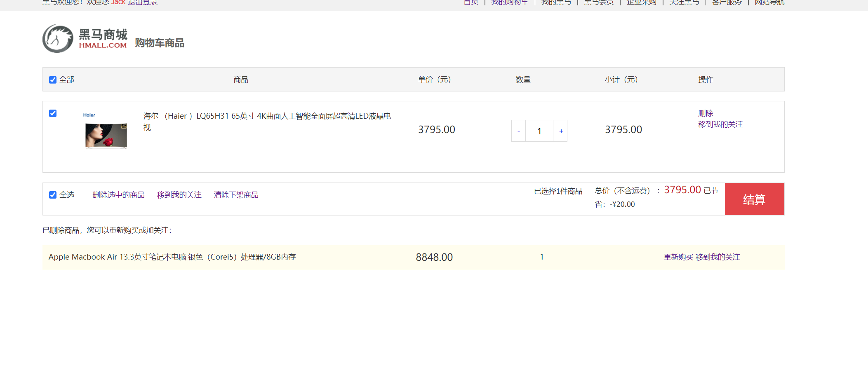Toggle the 全部 select-all checkbox in header
The width and height of the screenshot is (868, 384).
tap(53, 80)
